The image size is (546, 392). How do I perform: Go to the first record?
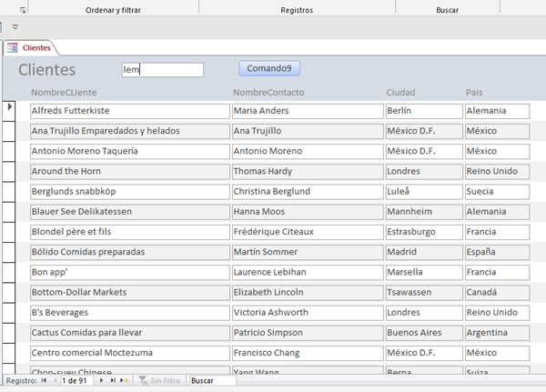point(44,381)
